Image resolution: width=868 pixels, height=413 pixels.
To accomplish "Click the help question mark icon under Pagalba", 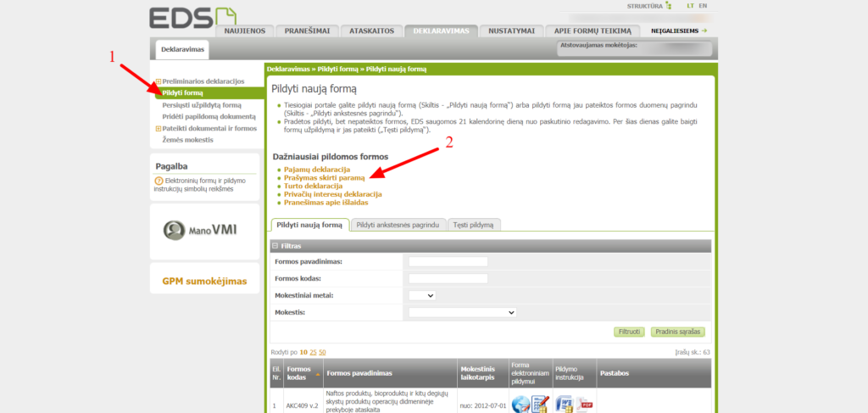I will [x=159, y=181].
